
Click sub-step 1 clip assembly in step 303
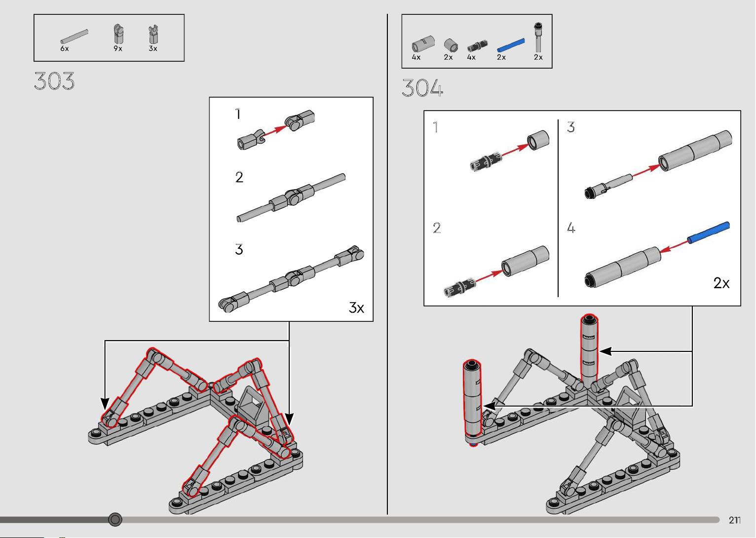276,130
